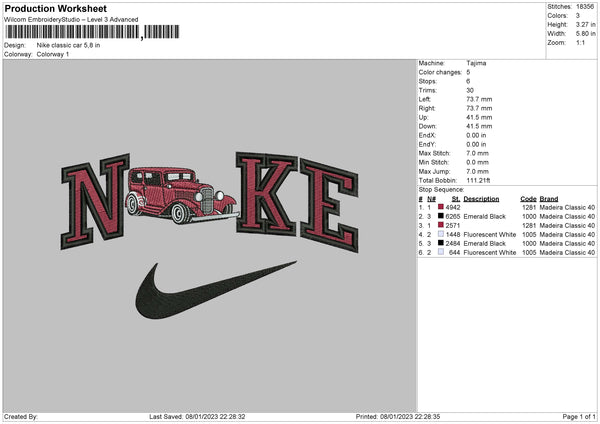Viewport: 600px width, 424px height.
Task: Click the 'Color changes:' label
Action: (x=440, y=72)
